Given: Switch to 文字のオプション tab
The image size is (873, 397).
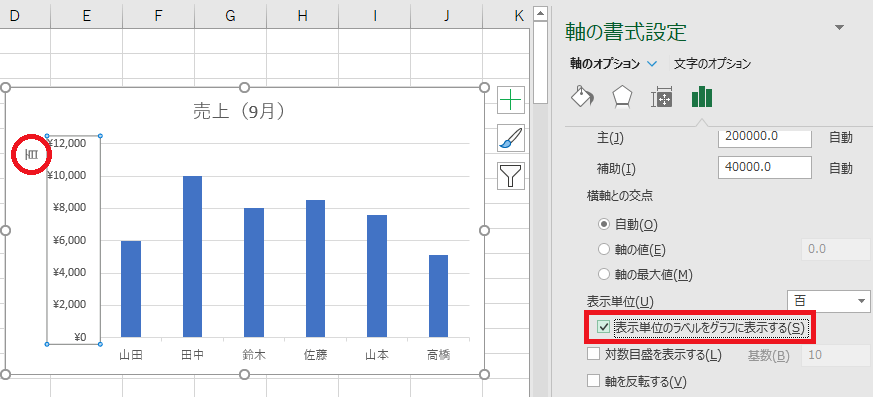Looking at the screenshot, I should tap(712, 64).
